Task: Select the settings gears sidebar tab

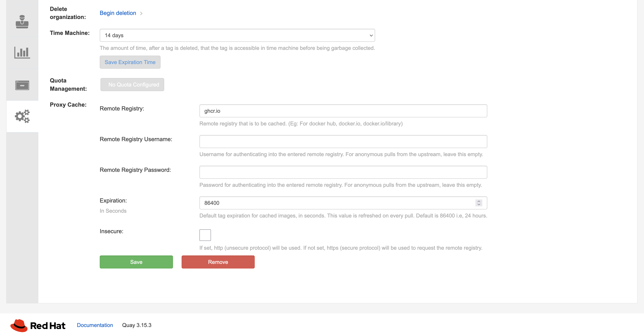Action: pyautogui.click(x=22, y=116)
